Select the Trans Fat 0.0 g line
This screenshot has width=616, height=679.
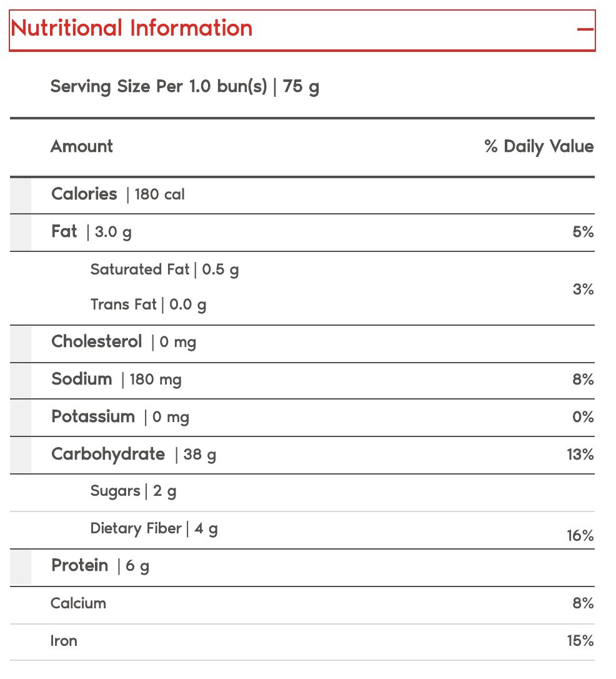[148, 304]
